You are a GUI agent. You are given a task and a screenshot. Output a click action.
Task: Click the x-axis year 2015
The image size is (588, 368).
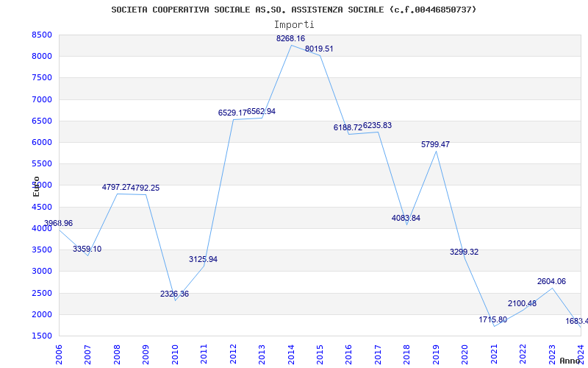pyautogui.click(x=320, y=354)
